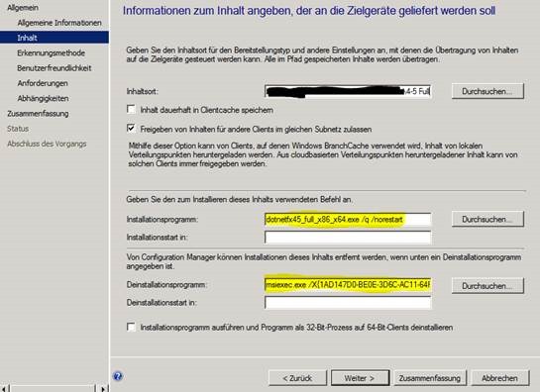Screen dimensions: 540x392
Task: Click the "Deinstallationsstart in:" label
Action: pyautogui.click(x=162, y=303)
